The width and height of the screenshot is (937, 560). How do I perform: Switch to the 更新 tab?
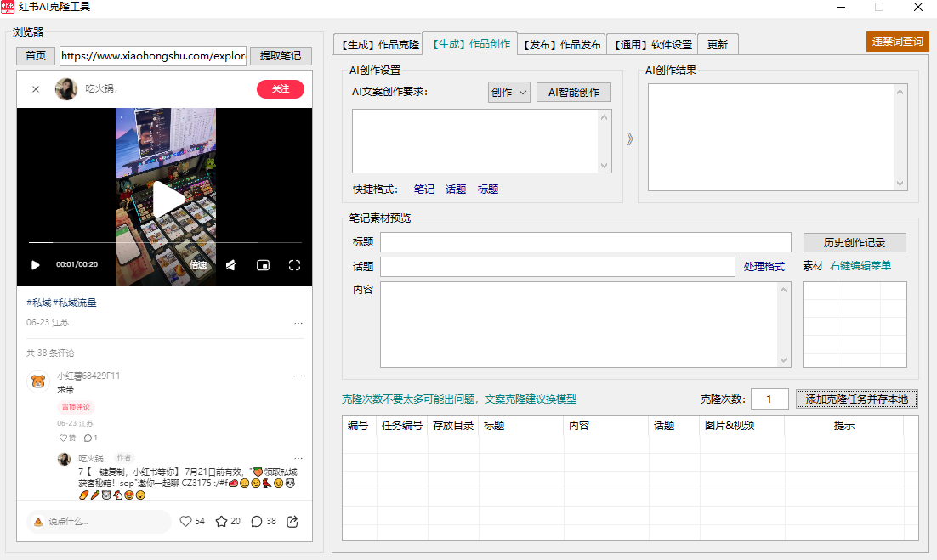click(x=718, y=45)
